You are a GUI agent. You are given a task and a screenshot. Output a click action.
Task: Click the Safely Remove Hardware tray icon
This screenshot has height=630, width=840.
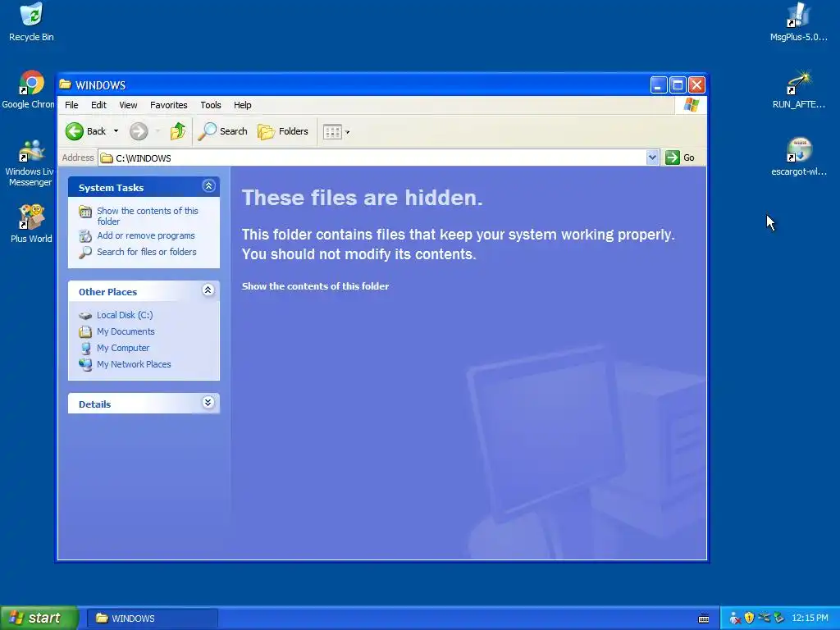point(764,619)
